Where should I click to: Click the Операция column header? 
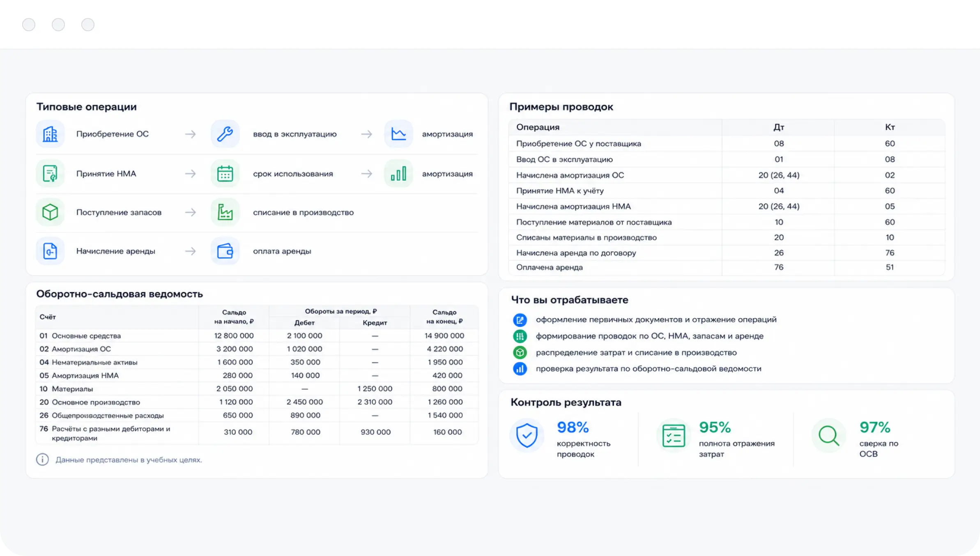point(538,127)
